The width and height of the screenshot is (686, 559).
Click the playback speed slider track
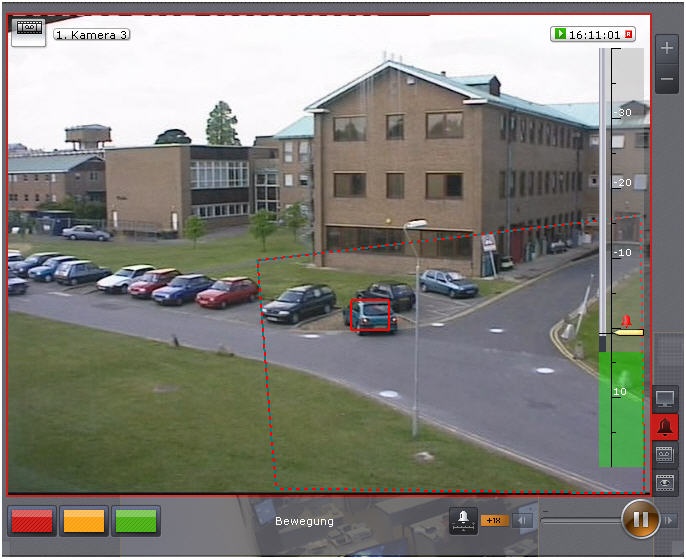[x=581, y=520]
